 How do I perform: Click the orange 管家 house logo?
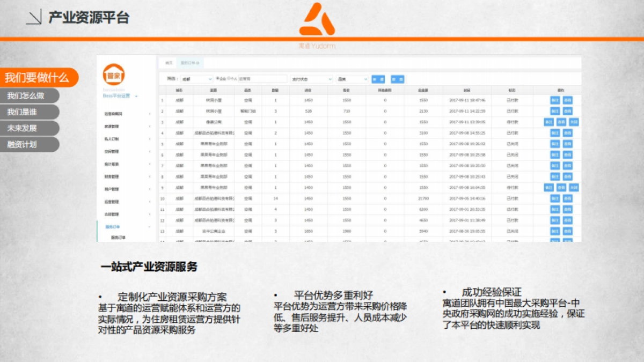coord(113,73)
